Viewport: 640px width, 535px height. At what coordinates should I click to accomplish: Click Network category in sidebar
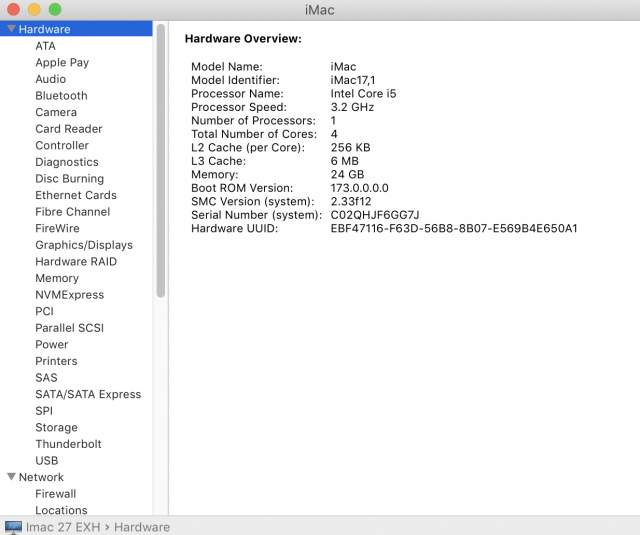[x=41, y=477]
